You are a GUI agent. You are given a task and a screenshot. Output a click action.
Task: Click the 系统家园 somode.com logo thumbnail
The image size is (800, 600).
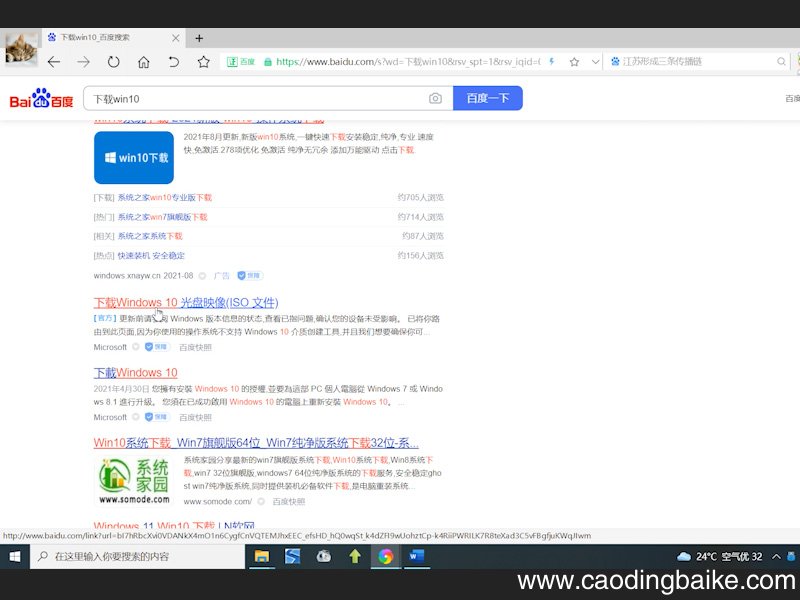point(134,481)
